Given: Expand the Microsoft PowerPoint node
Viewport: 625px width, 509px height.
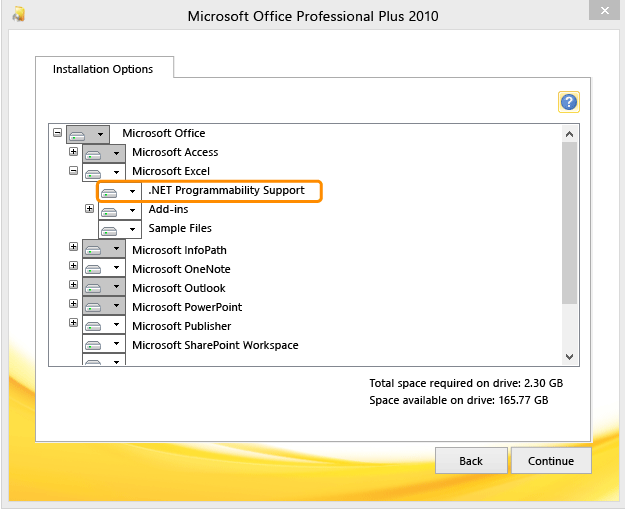Looking at the screenshot, I should pyautogui.click(x=73, y=304).
